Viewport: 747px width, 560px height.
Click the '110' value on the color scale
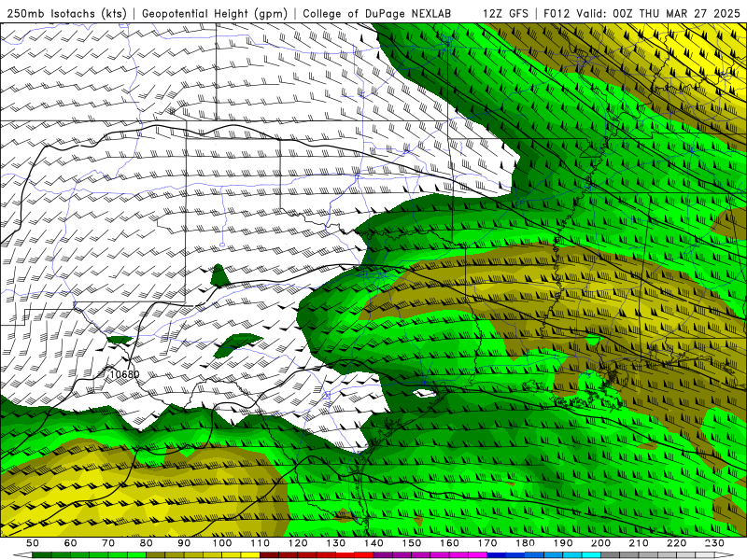click(x=261, y=543)
